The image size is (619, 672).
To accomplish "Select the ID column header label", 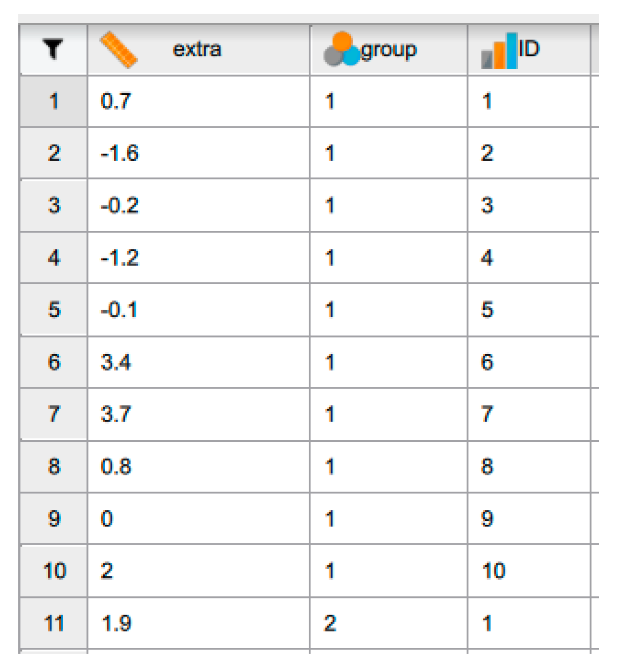I will point(529,49).
